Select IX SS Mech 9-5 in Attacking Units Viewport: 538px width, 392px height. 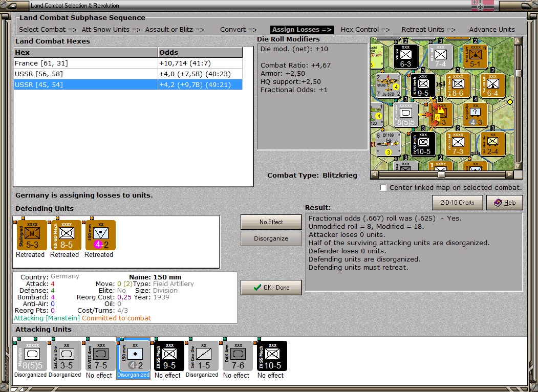pyautogui.click(x=169, y=356)
